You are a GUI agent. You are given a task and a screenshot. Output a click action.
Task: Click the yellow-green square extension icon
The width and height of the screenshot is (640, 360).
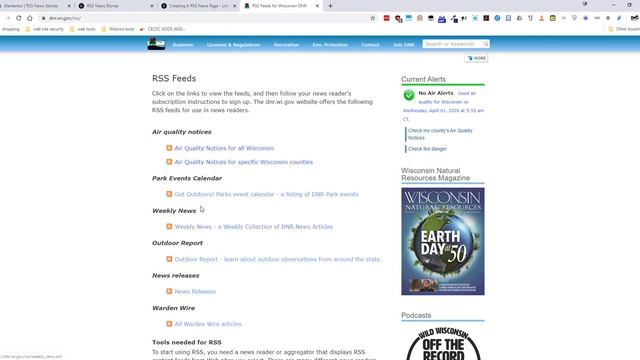coord(552,18)
